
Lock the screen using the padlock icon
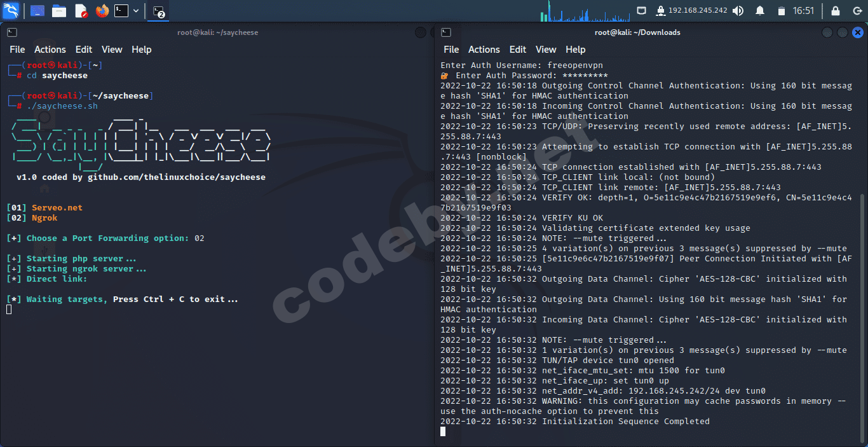tap(836, 11)
